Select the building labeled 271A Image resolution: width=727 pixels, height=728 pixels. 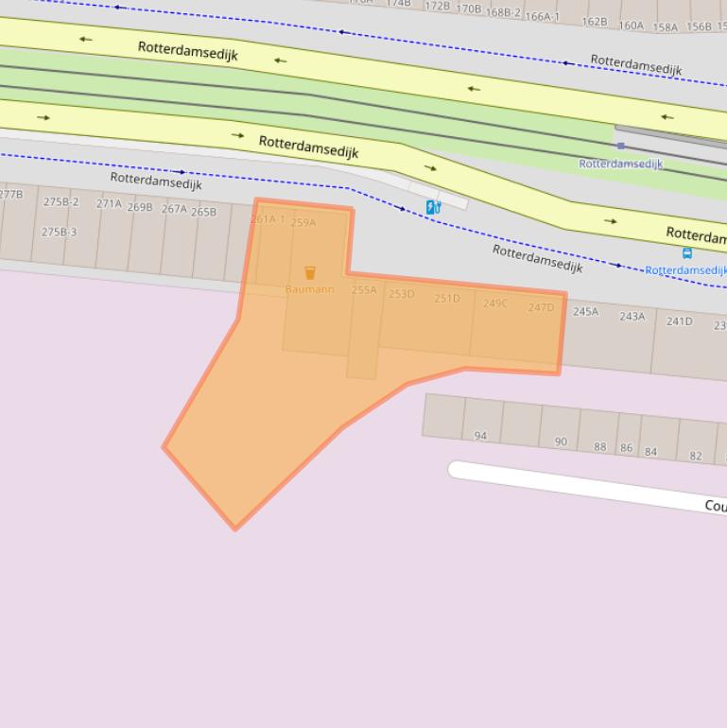(x=109, y=204)
